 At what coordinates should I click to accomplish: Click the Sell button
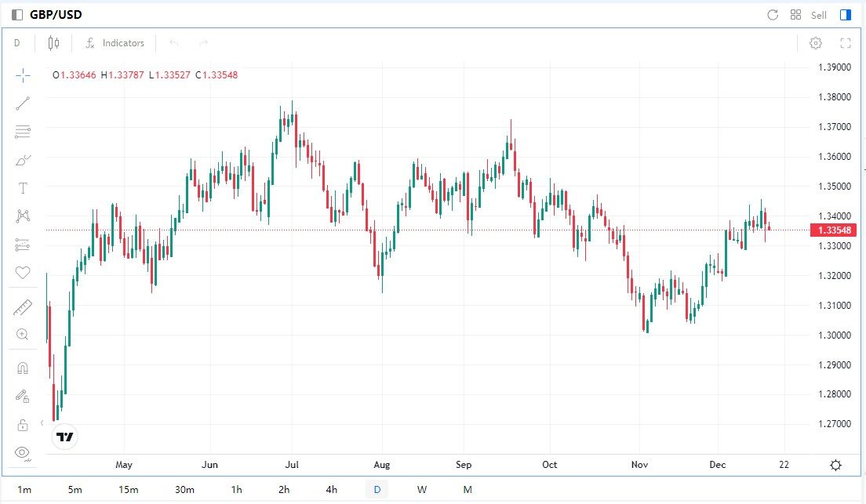coord(819,15)
